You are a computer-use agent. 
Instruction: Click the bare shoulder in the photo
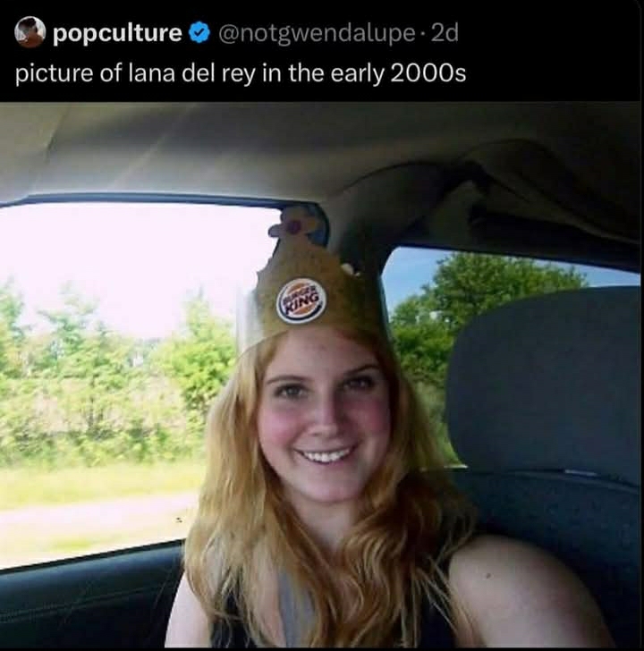523,589
